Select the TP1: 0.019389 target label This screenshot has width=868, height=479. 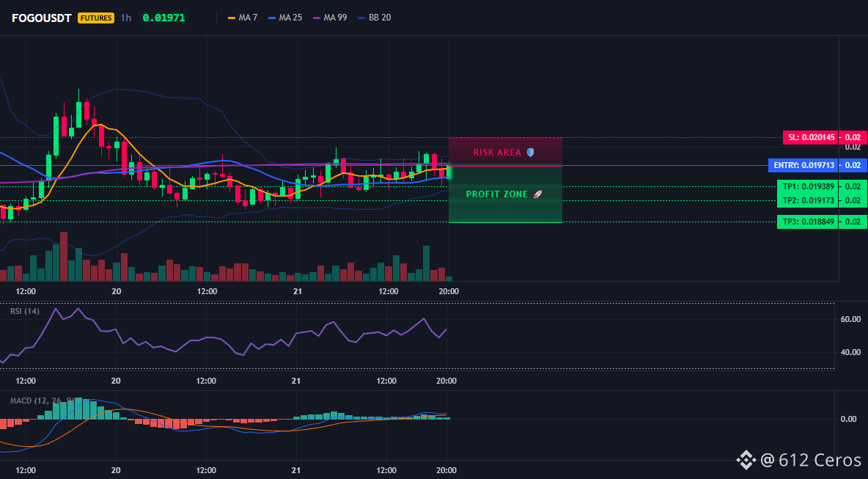click(x=808, y=186)
